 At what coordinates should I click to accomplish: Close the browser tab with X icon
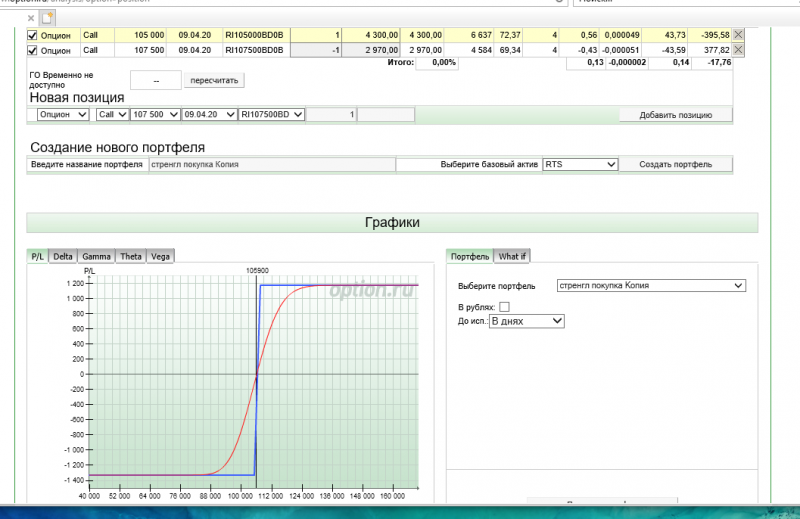31,18
